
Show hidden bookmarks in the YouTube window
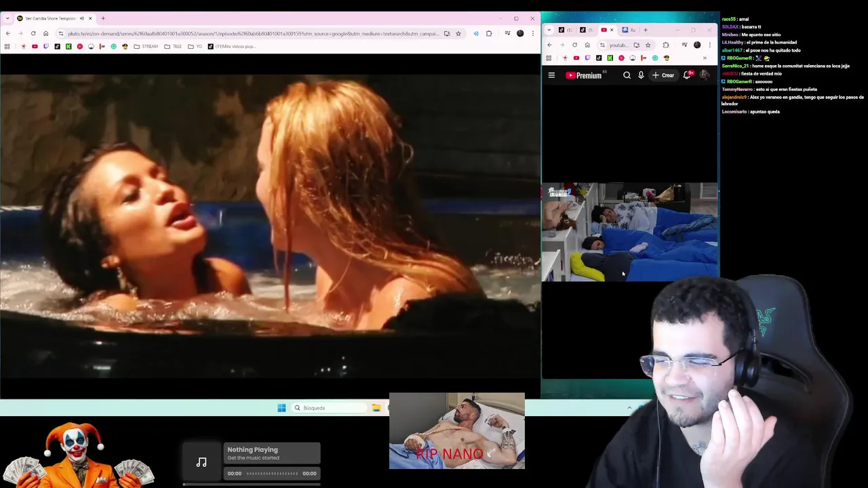point(705,58)
